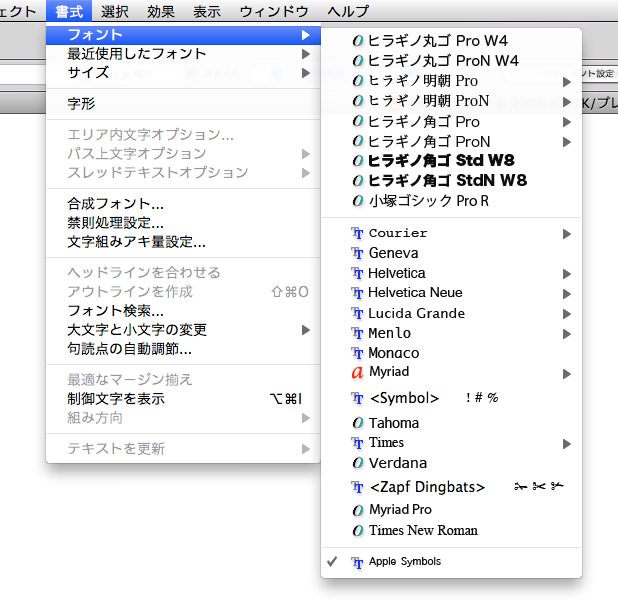Select font name Tahoma
Viewport: 618px width, 615px height.
(x=394, y=423)
